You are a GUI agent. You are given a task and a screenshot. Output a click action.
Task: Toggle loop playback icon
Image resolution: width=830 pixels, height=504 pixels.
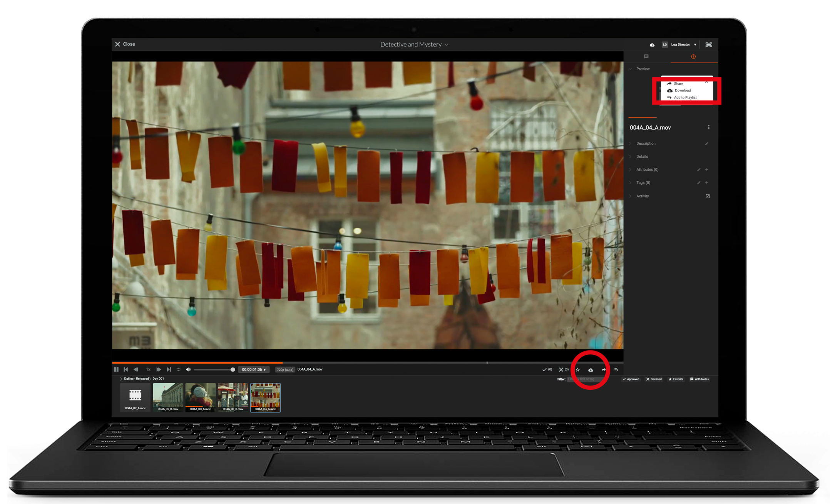click(178, 369)
